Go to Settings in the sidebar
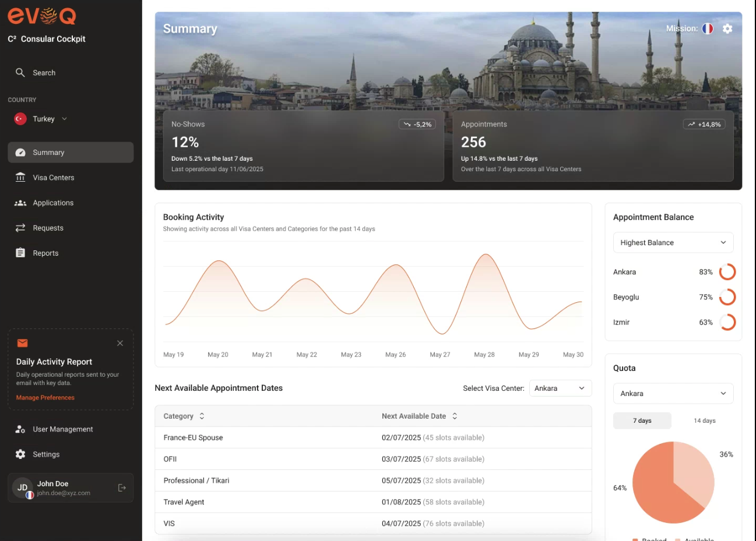Image resolution: width=756 pixels, height=541 pixels. click(46, 454)
